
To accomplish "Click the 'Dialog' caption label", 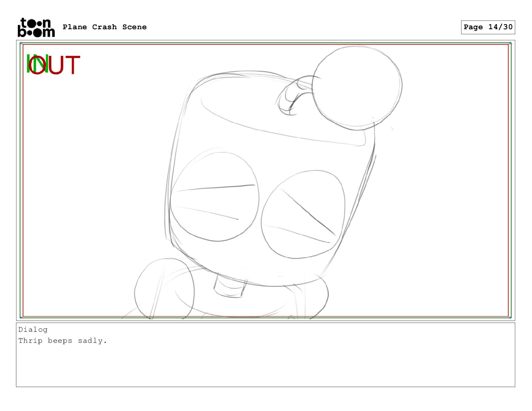I will tap(33, 330).
